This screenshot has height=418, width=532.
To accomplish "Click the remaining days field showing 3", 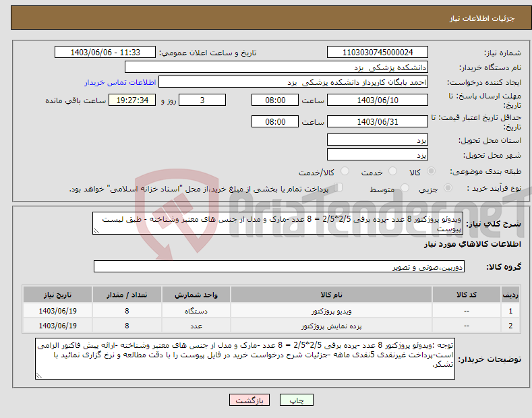I will [x=202, y=100].
